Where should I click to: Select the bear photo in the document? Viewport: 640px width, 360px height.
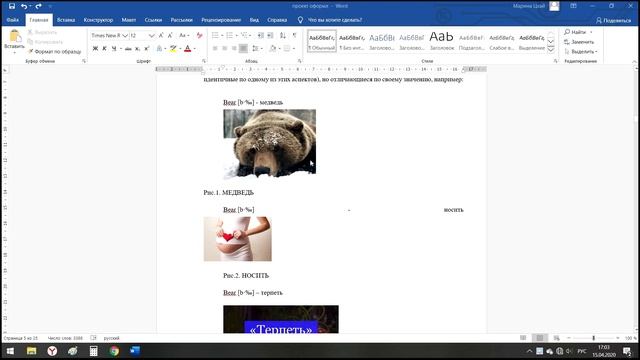click(x=269, y=144)
